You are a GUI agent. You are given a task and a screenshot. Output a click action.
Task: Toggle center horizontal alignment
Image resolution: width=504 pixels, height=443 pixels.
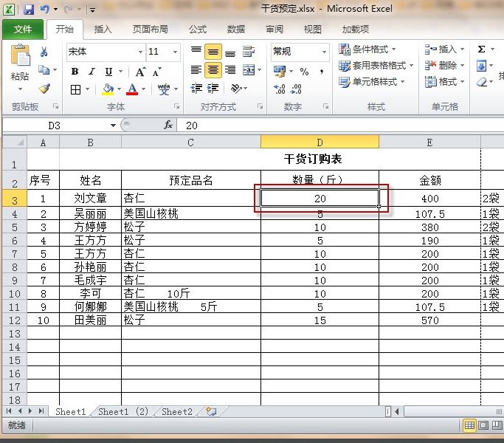pos(213,70)
